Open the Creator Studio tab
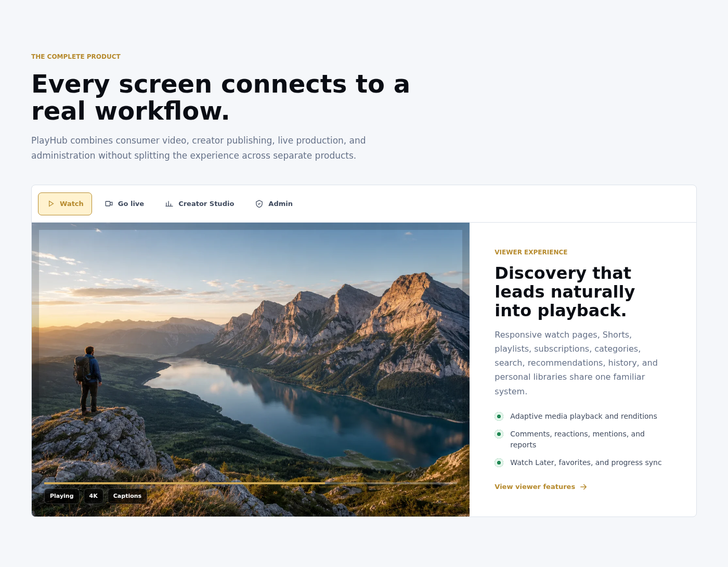This screenshot has height=567, width=728. (200, 204)
